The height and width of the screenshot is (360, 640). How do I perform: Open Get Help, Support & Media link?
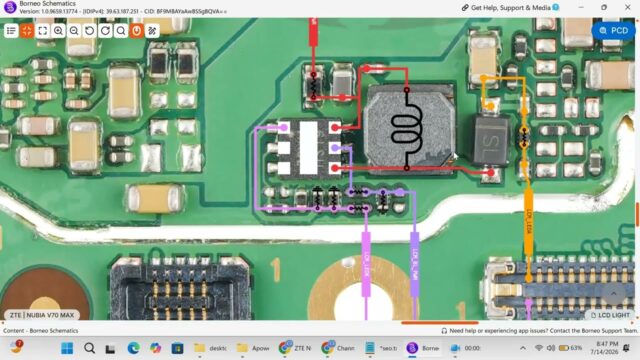(x=510, y=7)
